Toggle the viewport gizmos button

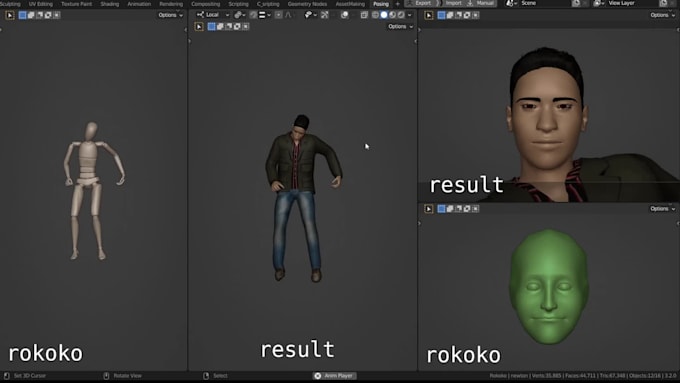coord(324,15)
